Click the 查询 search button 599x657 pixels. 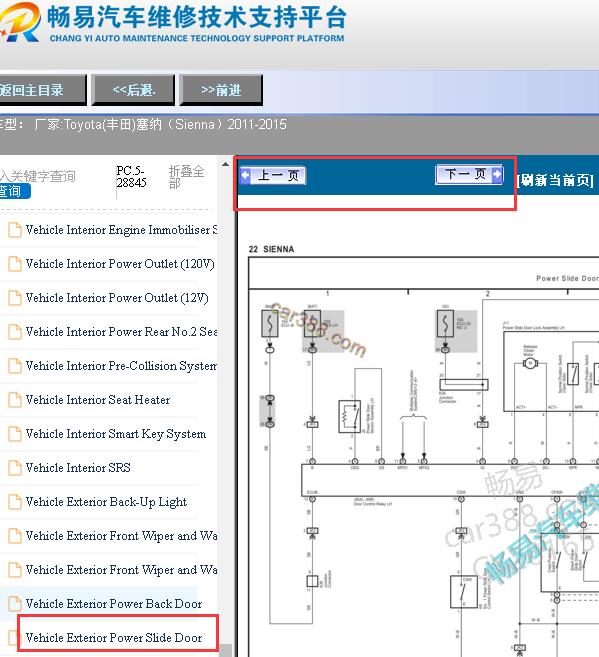15,191
